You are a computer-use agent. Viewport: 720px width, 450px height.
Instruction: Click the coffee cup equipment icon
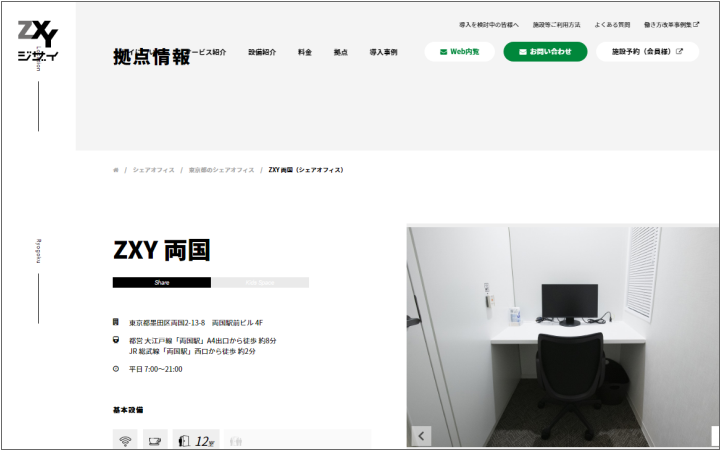coord(155,441)
